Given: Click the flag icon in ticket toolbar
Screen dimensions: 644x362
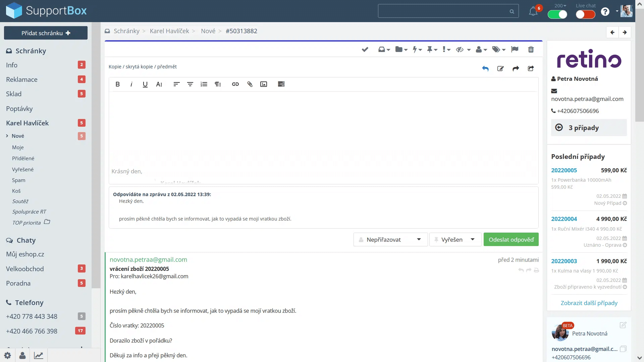Looking at the screenshot, I should [515, 50].
